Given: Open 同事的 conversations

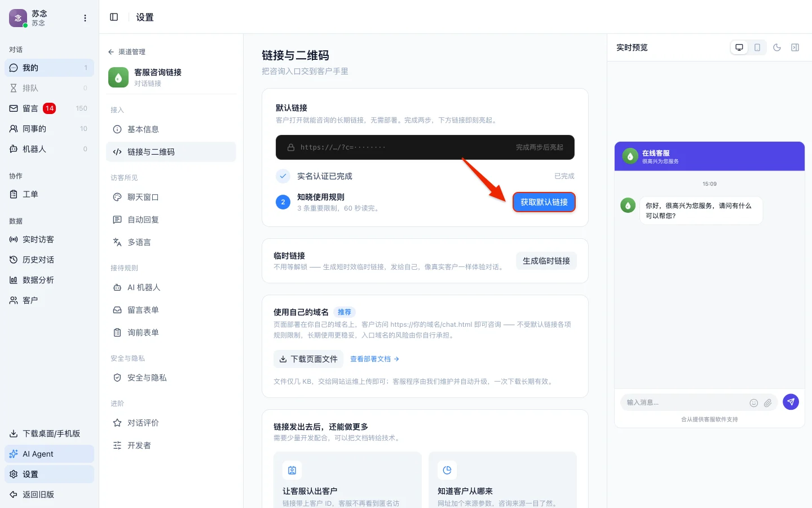Looking at the screenshot, I should click(x=50, y=129).
